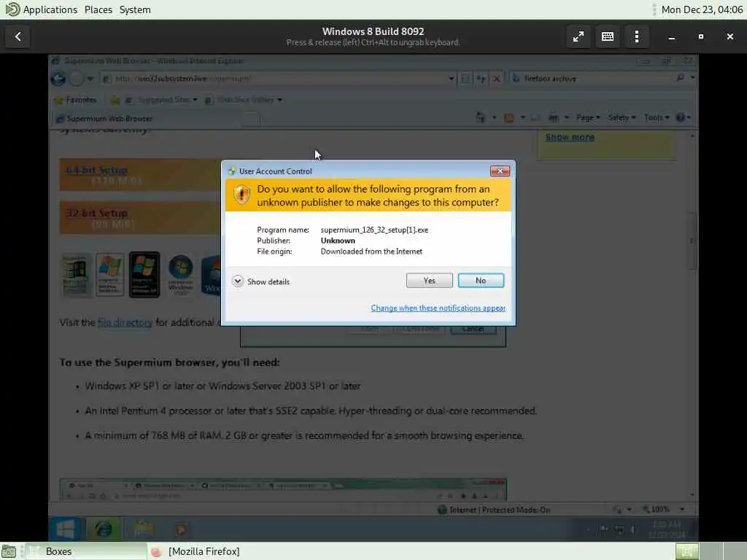Click the IE Print icon
The image size is (747, 560).
click(x=553, y=117)
